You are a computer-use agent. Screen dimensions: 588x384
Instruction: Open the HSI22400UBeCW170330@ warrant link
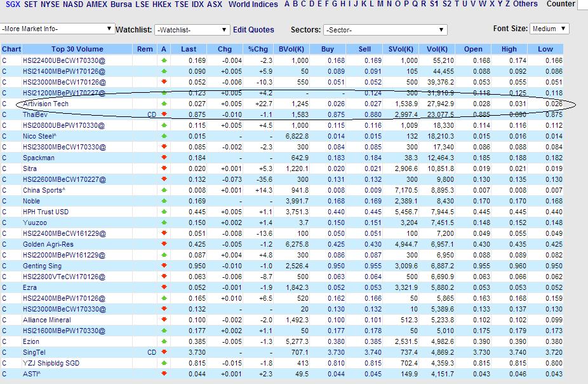(x=64, y=60)
